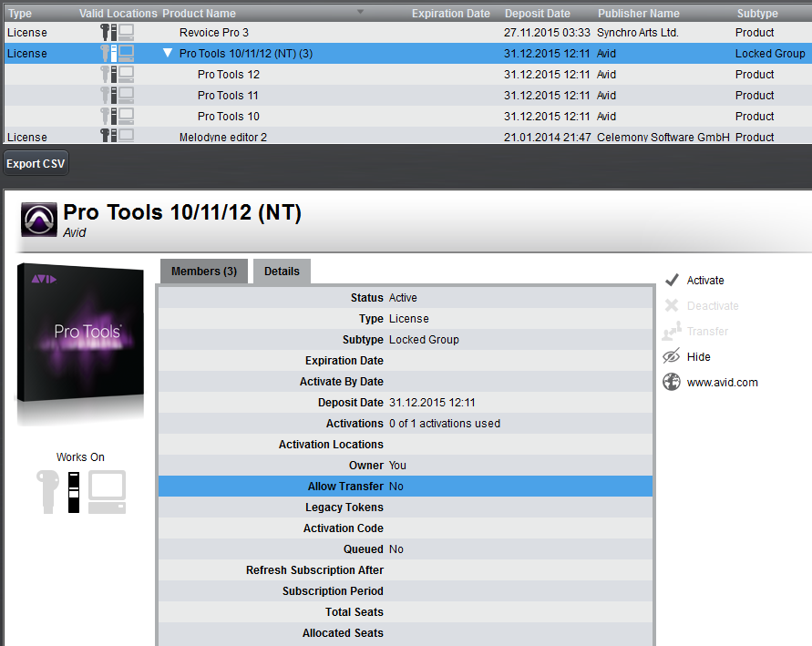Click computer icon under Works On
The height and width of the screenshot is (646, 812).
(107, 492)
